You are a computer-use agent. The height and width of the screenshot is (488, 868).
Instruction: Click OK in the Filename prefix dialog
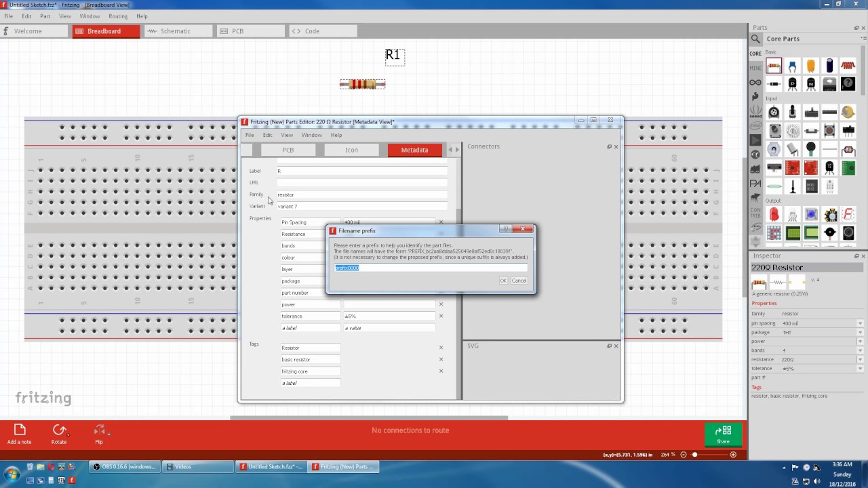[503, 281]
